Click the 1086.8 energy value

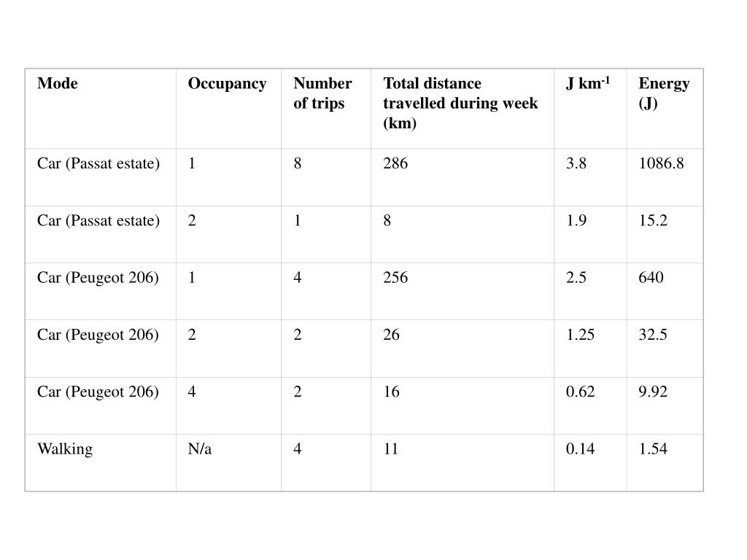tap(661, 163)
